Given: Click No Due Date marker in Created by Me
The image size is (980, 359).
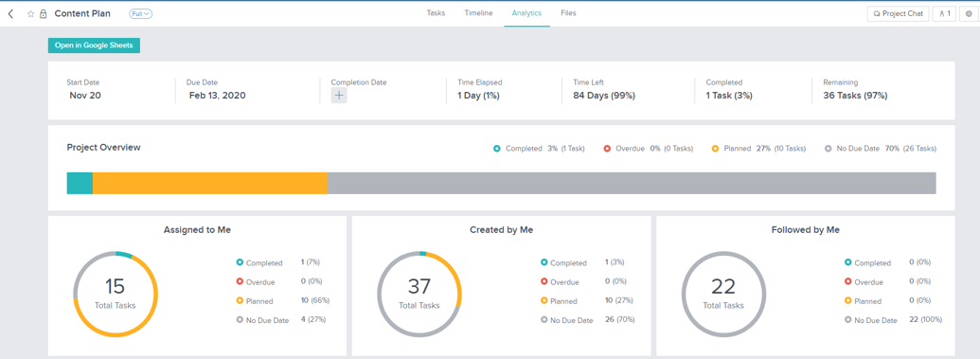Looking at the screenshot, I should tap(544, 319).
